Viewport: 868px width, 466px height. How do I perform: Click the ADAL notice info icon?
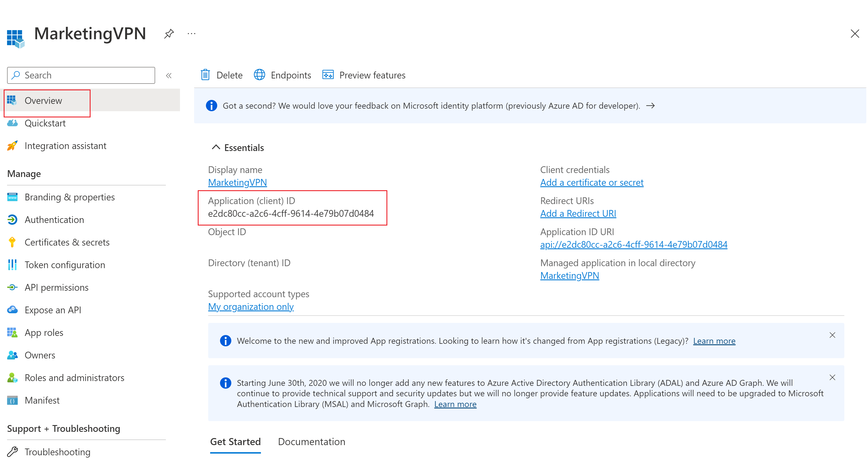click(225, 383)
